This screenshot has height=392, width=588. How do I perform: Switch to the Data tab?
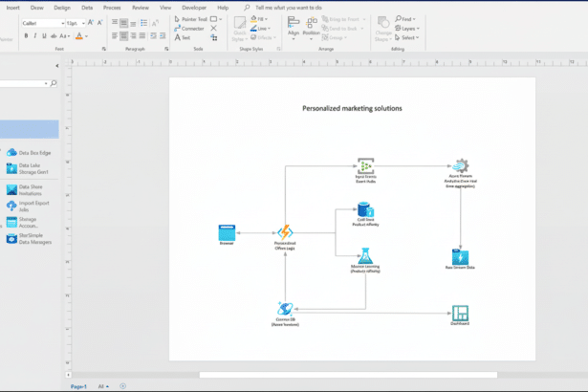(87, 8)
